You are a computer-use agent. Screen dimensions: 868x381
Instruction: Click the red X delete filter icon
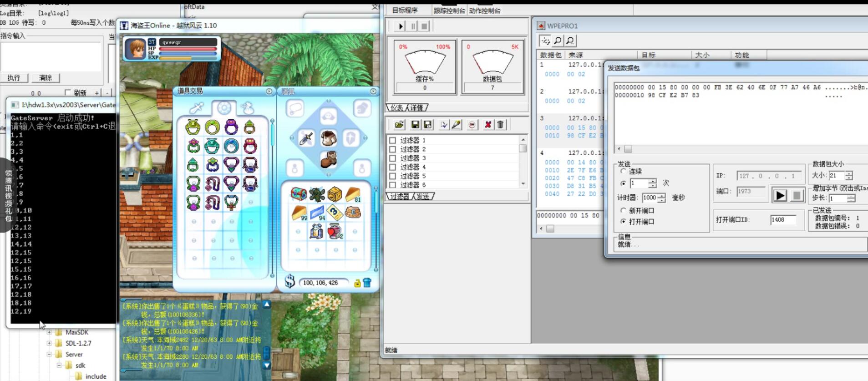point(488,124)
